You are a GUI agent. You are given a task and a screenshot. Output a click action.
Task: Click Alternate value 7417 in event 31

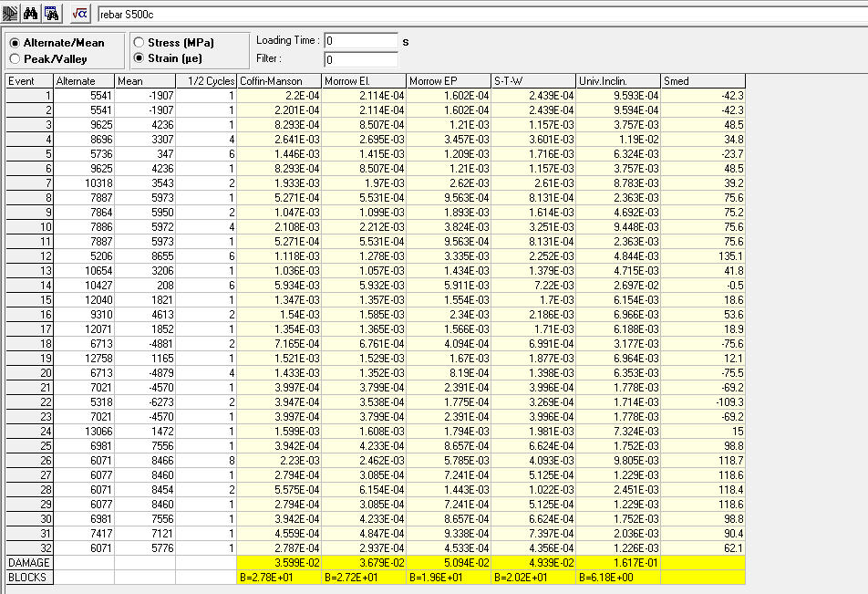click(x=84, y=534)
